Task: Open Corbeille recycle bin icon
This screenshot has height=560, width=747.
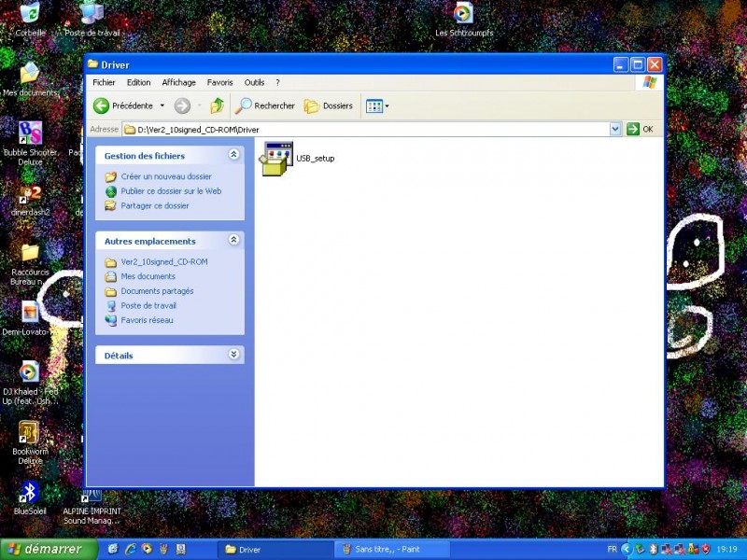Action: (x=30, y=13)
